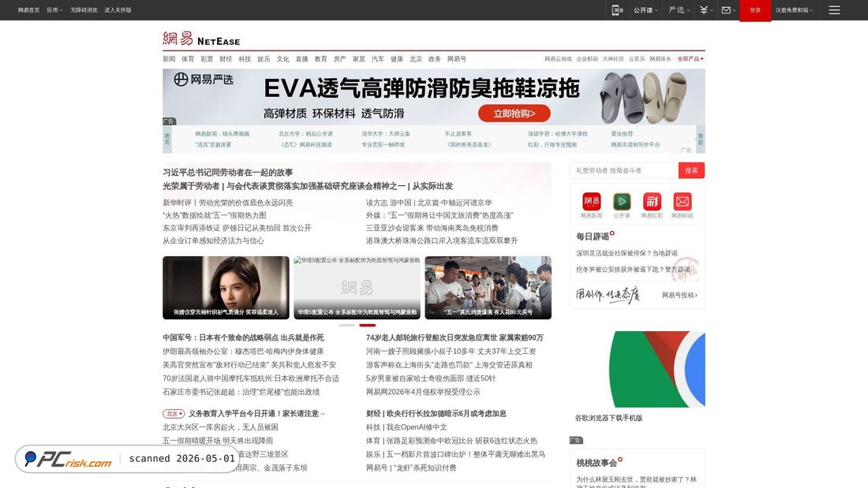This screenshot has width=868, height=488.
Task: Open 财经 | 欧央行行长拉加德 headline
Action: [436, 413]
